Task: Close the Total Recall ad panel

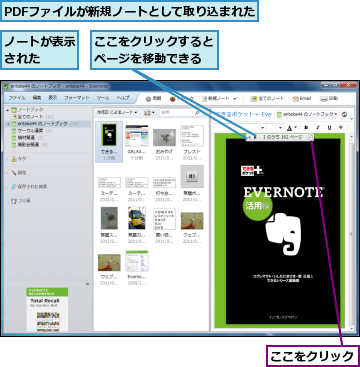Action: tap(87, 284)
